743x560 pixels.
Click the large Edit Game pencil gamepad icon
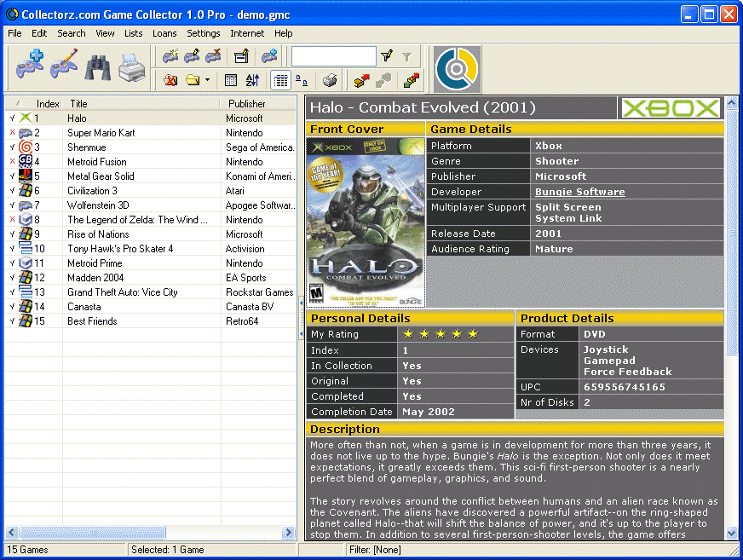(64, 66)
